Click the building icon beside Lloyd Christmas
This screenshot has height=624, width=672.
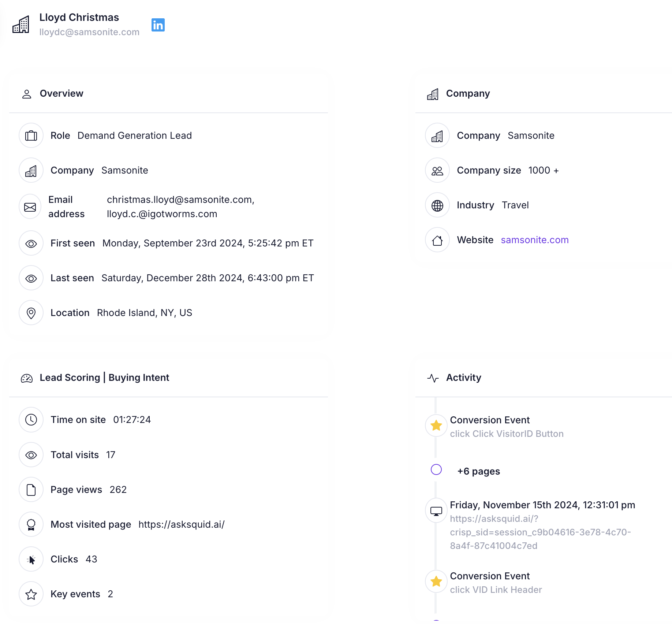21,25
